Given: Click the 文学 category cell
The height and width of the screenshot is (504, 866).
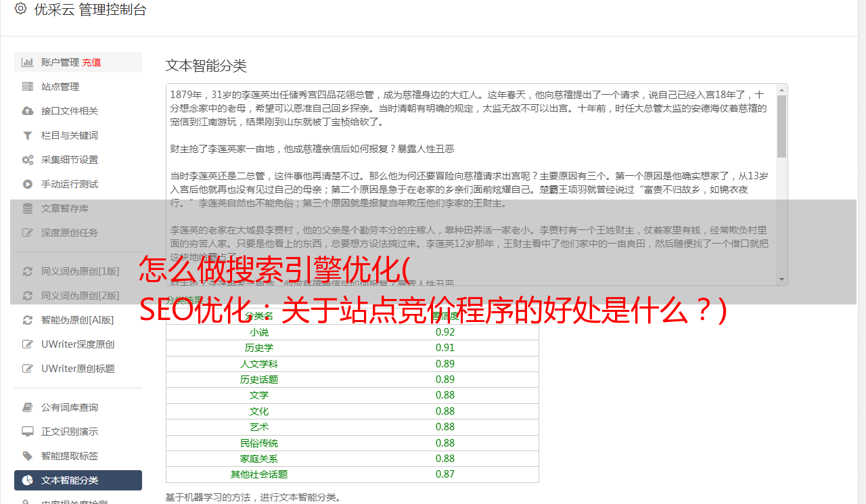Looking at the screenshot, I should point(259,395).
